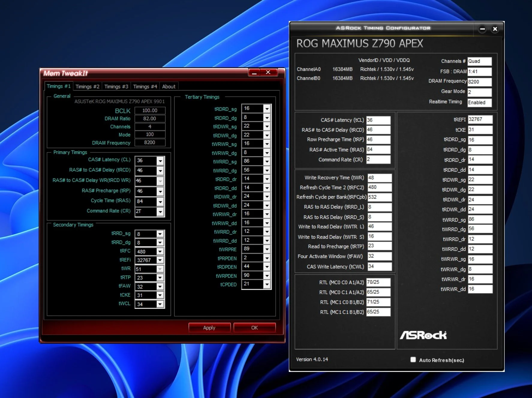Viewport: 532px width, 398px height.
Task: Click the 'Version 4.0.14' text
Action: click(x=312, y=359)
